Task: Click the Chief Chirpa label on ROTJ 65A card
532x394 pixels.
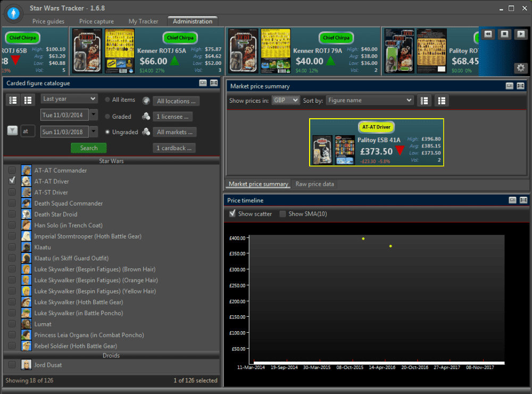Action: (180, 37)
